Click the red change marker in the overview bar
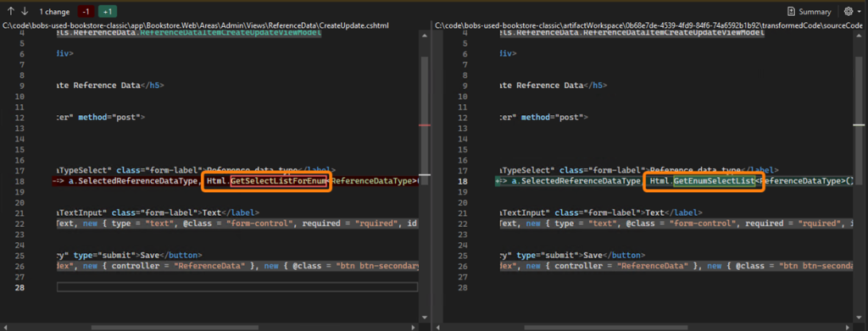This screenshot has width=868, height=331. (425, 125)
